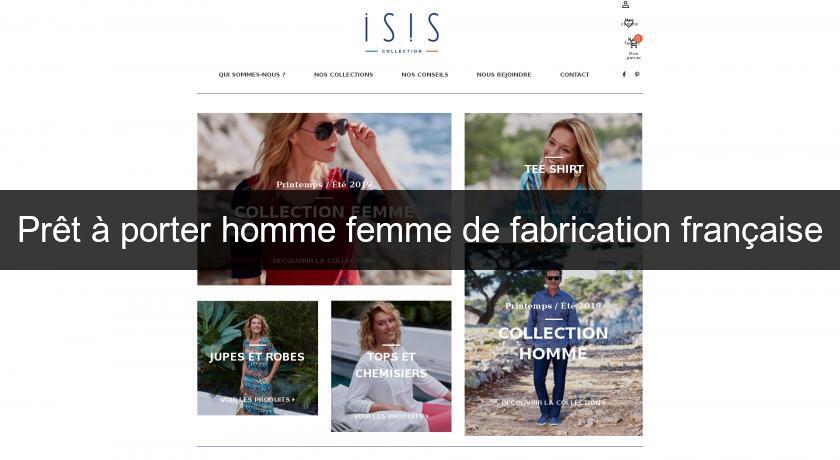Open the Contact page
The width and height of the screenshot is (840, 460).
[574, 74]
